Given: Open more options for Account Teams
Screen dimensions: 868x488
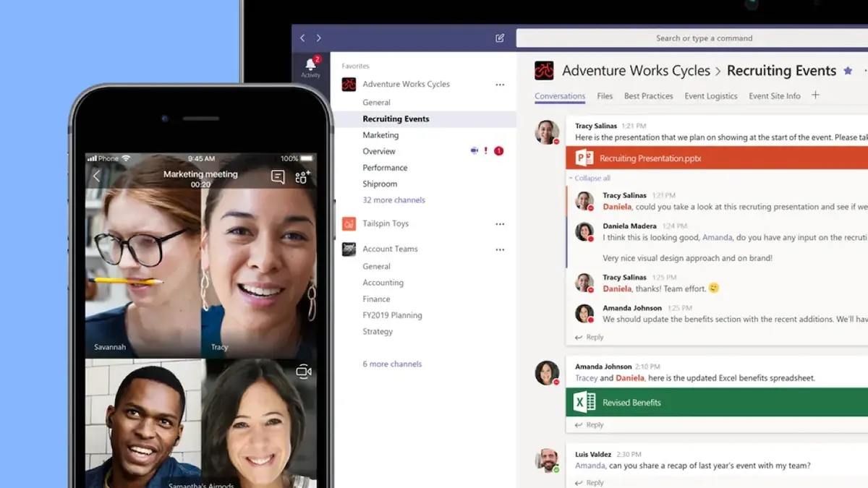Looking at the screenshot, I should (500, 249).
